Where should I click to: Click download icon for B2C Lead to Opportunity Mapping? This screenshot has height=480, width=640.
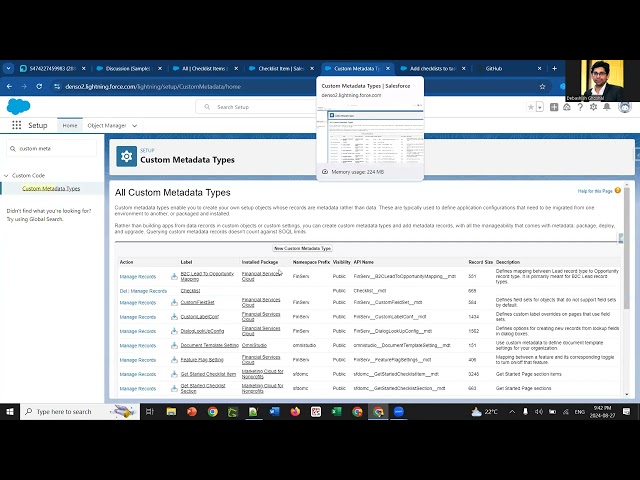[174, 276]
